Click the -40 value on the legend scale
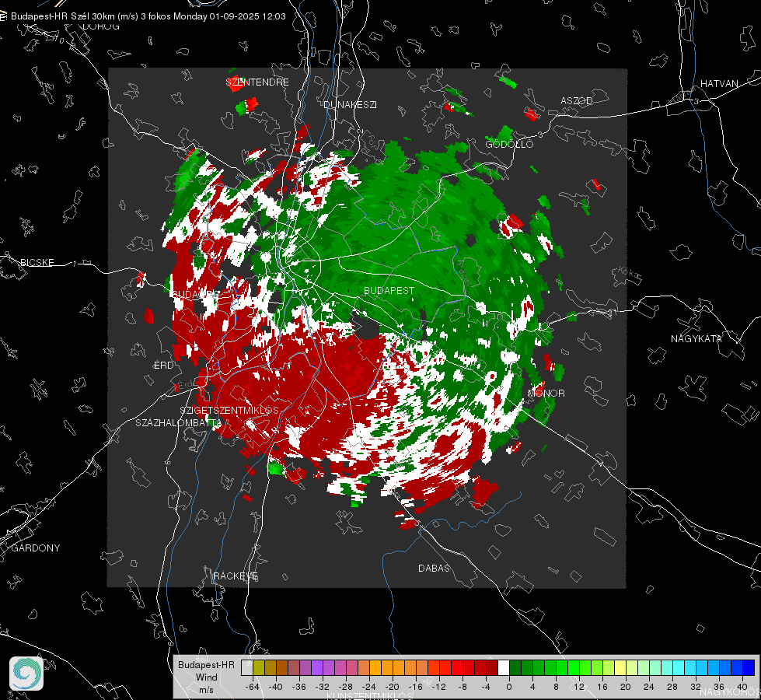This screenshot has height=700, width=761. click(x=275, y=687)
